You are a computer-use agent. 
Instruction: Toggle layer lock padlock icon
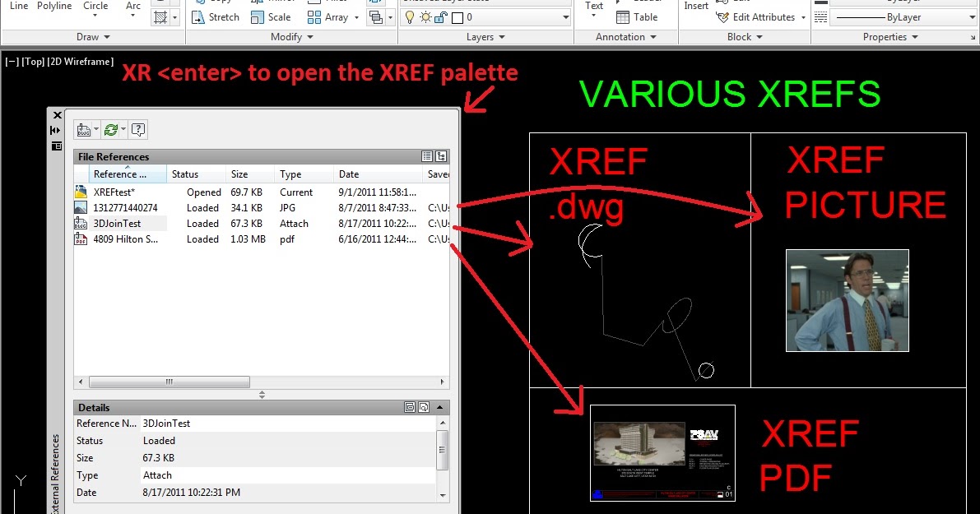440,17
